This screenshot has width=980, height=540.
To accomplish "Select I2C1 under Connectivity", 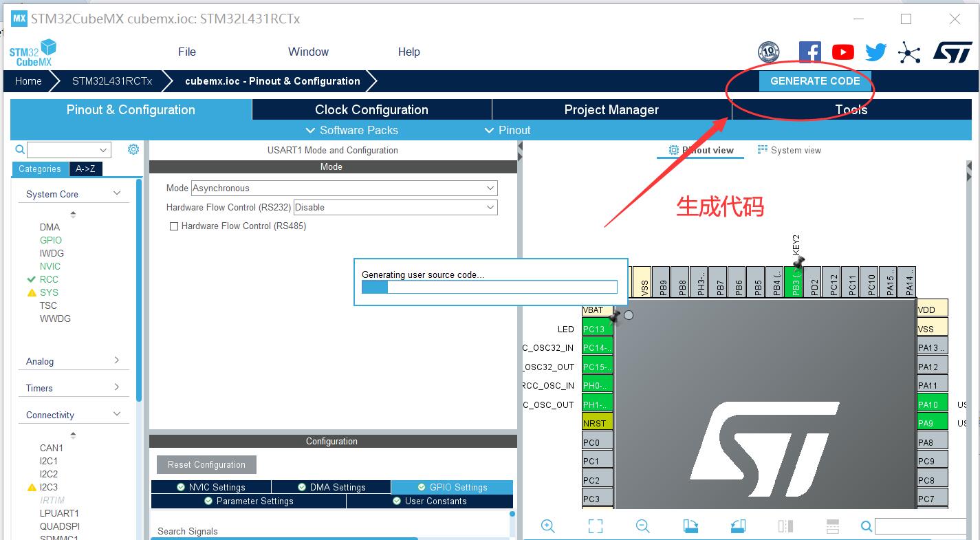I will click(x=49, y=461).
